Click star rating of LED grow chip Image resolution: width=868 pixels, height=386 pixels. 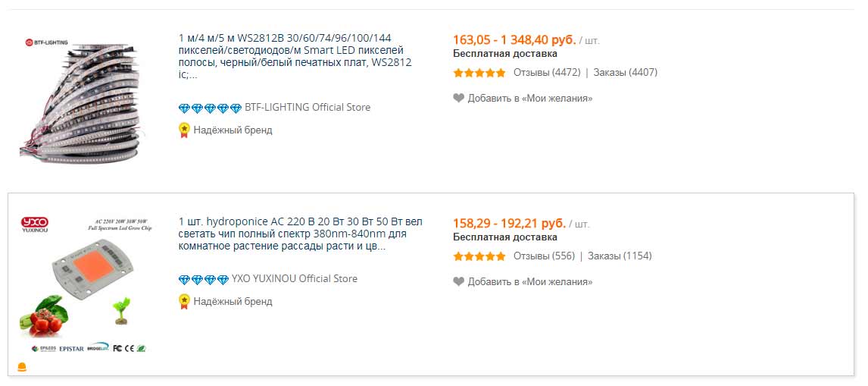[479, 256]
